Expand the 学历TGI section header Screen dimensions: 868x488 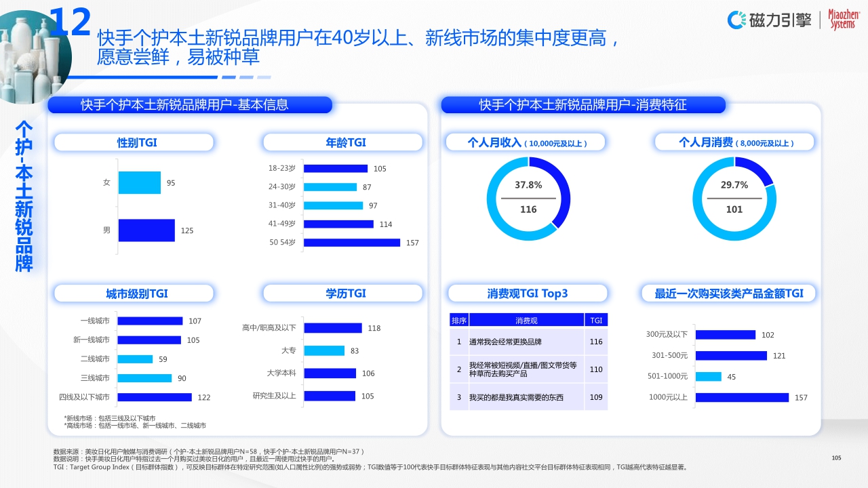coord(343,293)
